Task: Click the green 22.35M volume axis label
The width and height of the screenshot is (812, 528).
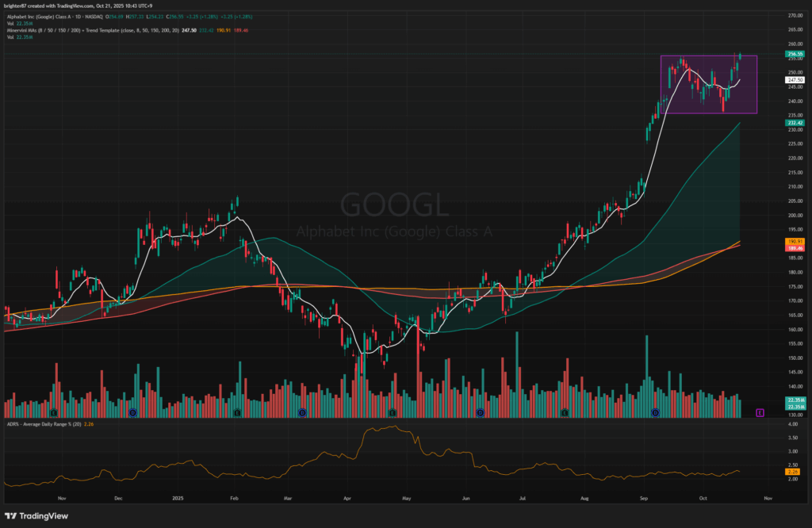Action: (795, 400)
